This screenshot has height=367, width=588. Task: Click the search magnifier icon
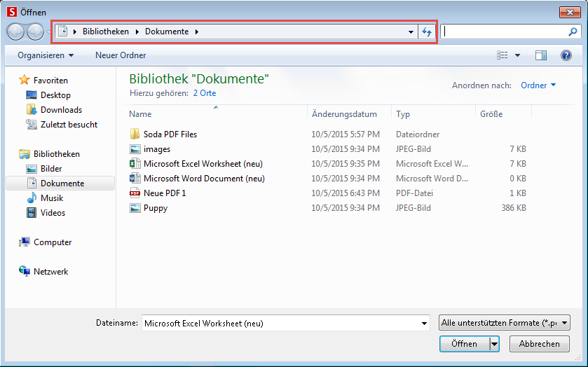click(573, 32)
